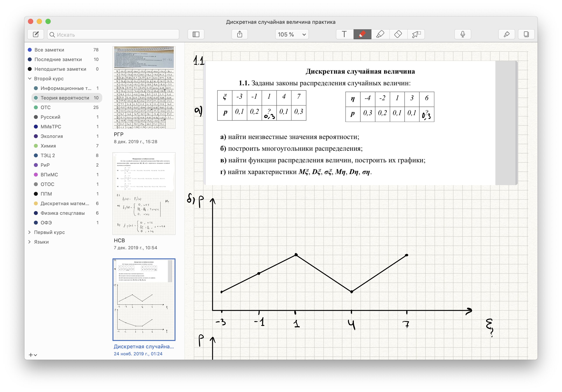Select the Text tool
The width and height of the screenshot is (562, 392).
pos(344,34)
